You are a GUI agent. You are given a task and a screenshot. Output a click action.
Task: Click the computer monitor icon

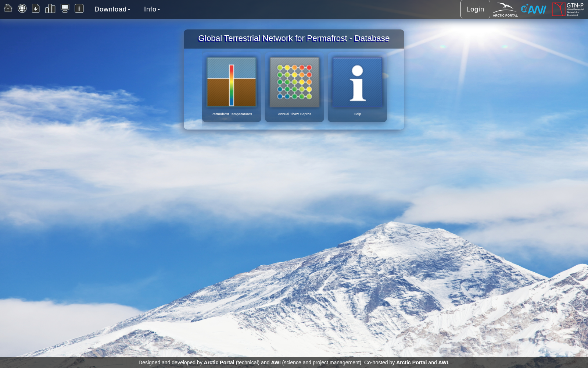(x=65, y=8)
